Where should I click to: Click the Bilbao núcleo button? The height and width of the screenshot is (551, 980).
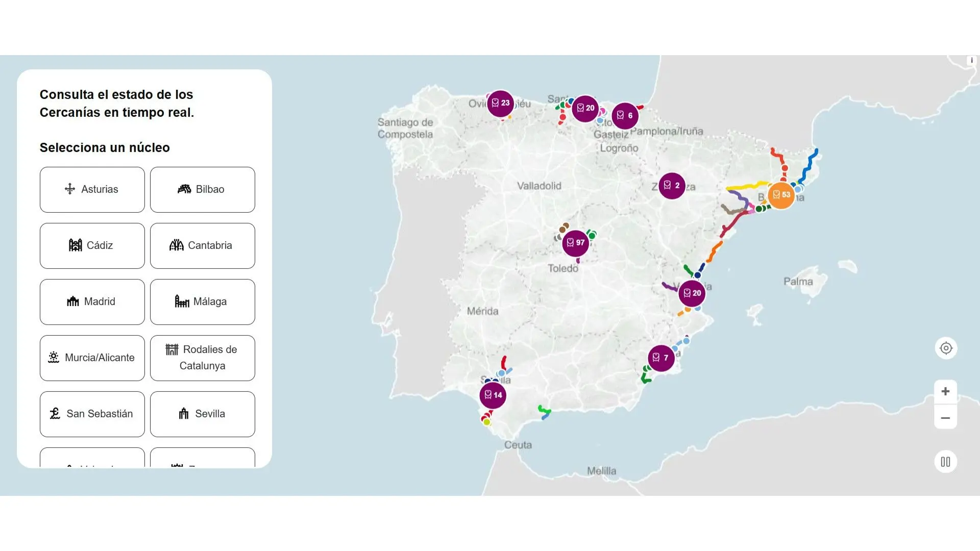coord(202,189)
